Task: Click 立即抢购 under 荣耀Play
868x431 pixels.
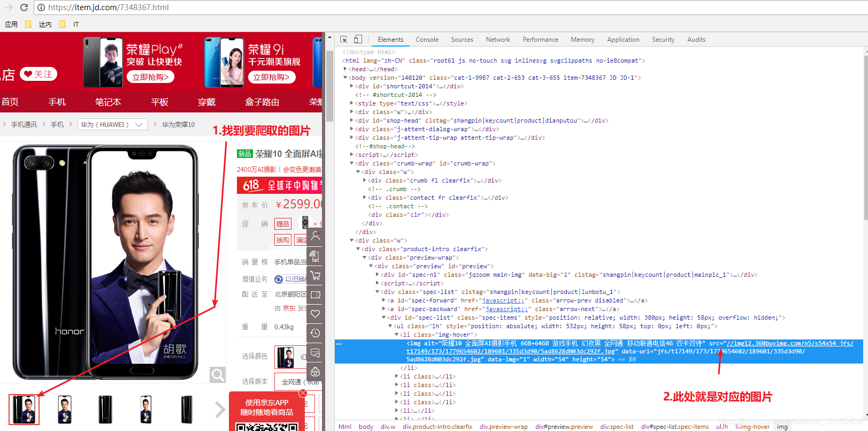Action: [x=150, y=77]
